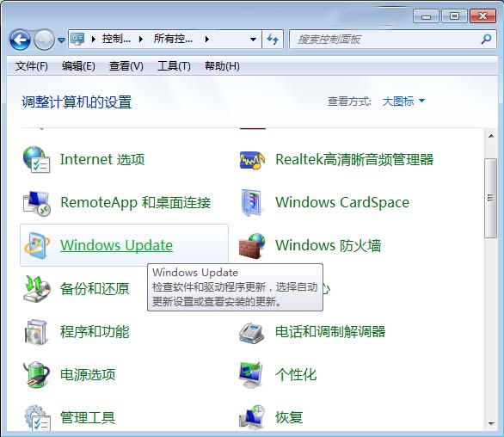Click the Realtek高清晰音频管理器 link

coord(354,159)
